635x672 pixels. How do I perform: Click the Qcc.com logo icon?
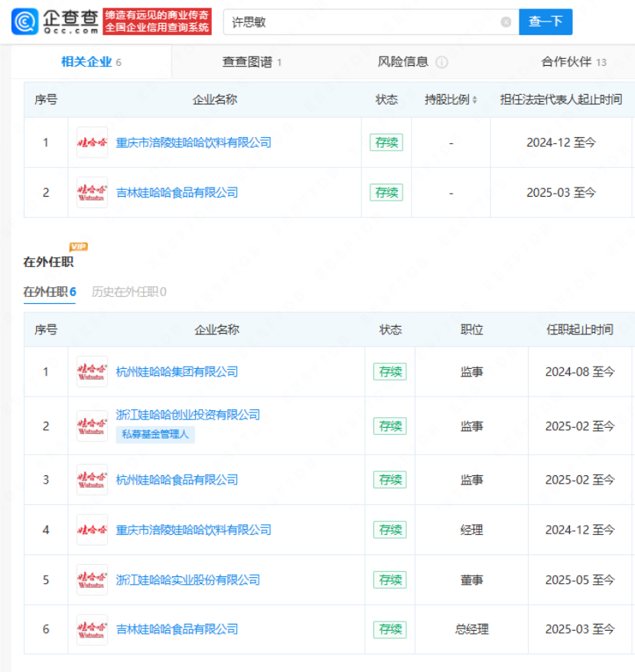[x=24, y=21]
